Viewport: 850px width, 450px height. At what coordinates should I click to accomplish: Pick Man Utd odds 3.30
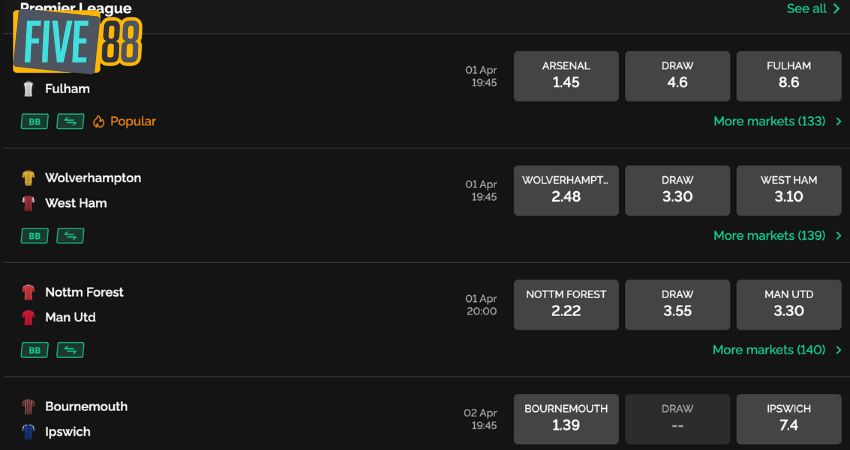coord(789,305)
